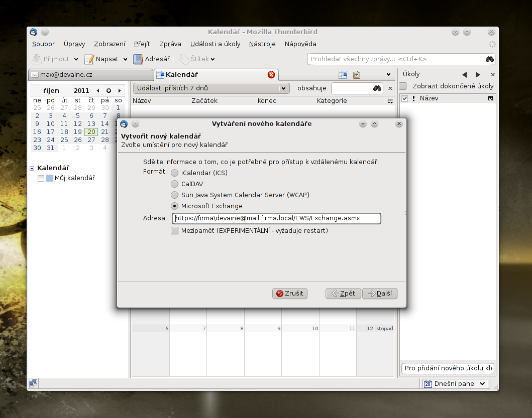The image size is (532, 418).
Task: Enable Mezipaměť experimental cache checkbox
Action: (174, 231)
